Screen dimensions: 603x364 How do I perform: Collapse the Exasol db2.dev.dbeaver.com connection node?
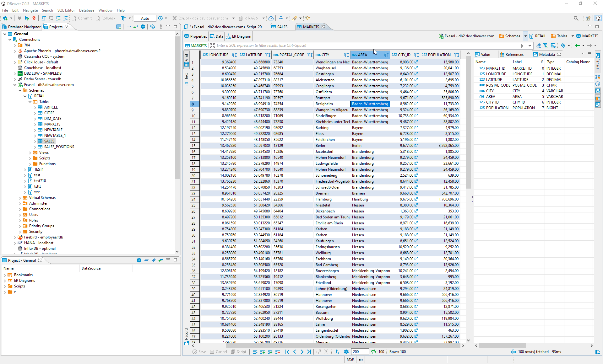(15, 85)
